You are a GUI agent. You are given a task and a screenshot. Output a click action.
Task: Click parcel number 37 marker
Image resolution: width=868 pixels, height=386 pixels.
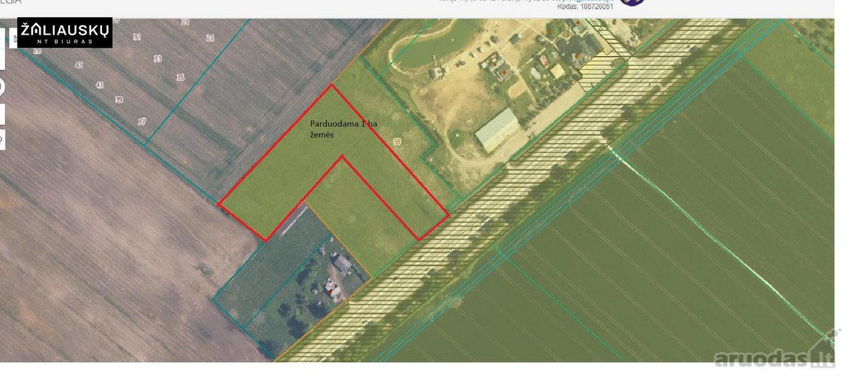142,122
